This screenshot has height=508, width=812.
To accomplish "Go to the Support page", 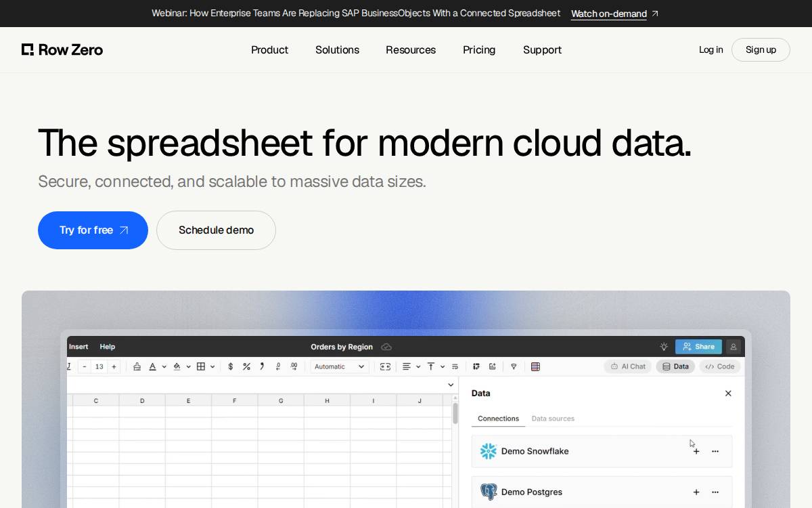I will click(542, 50).
